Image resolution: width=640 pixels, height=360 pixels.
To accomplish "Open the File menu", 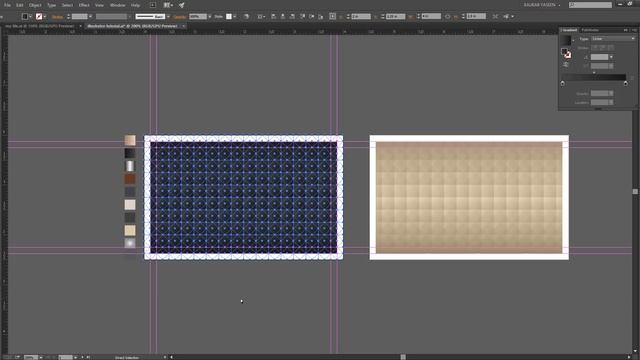I will 7,5.
